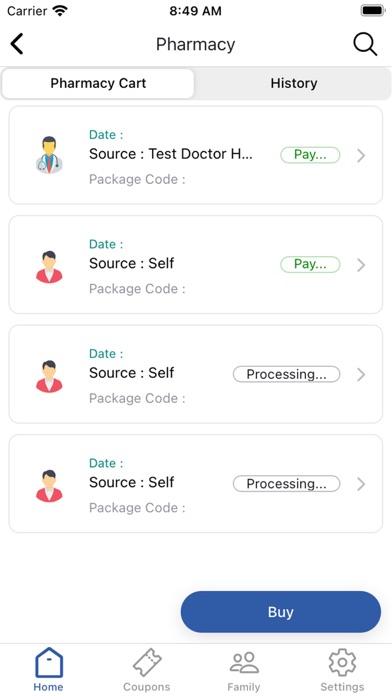Expand first Self entry chevron
This screenshot has height=696, width=392.
click(361, 265)
